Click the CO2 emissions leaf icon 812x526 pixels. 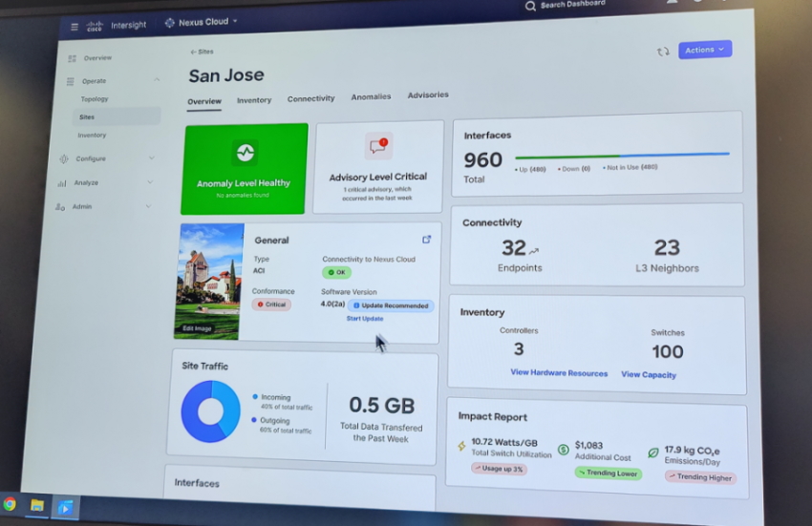pyautogui.click(x=653, y=453)
